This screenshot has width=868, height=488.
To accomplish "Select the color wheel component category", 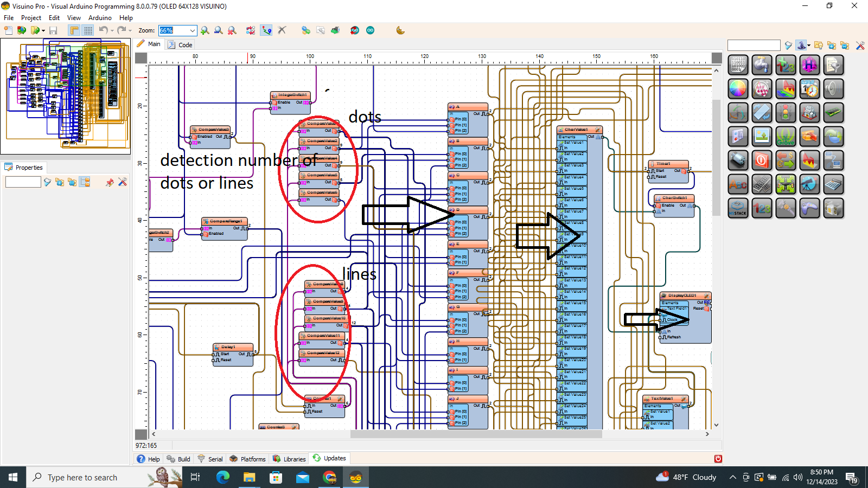I will pos(738,88).
